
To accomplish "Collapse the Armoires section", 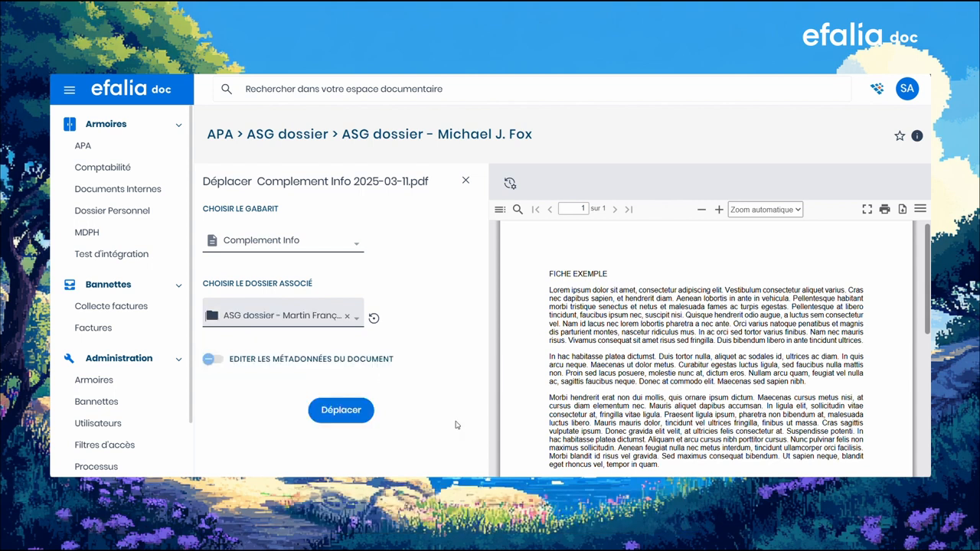I will tap(178, 125).
